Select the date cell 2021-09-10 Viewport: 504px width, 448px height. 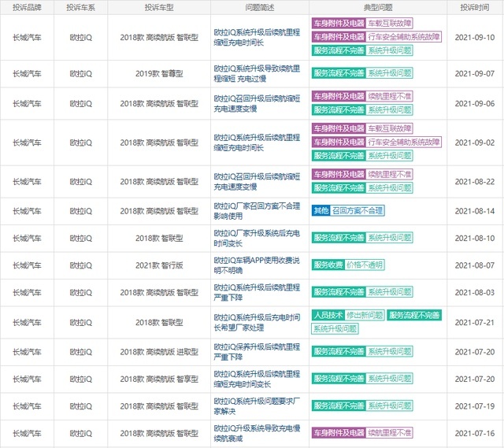pyautogui.click(x=475, y=37)
